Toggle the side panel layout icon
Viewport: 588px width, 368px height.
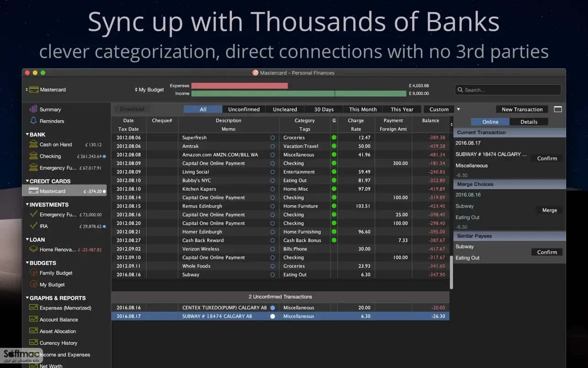pyautogui.click(x=557, y=109)
